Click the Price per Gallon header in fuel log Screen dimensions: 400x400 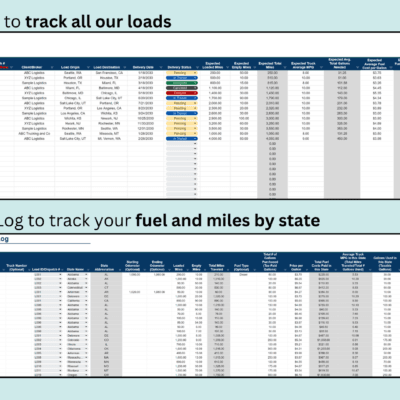[x=296, y=267]
